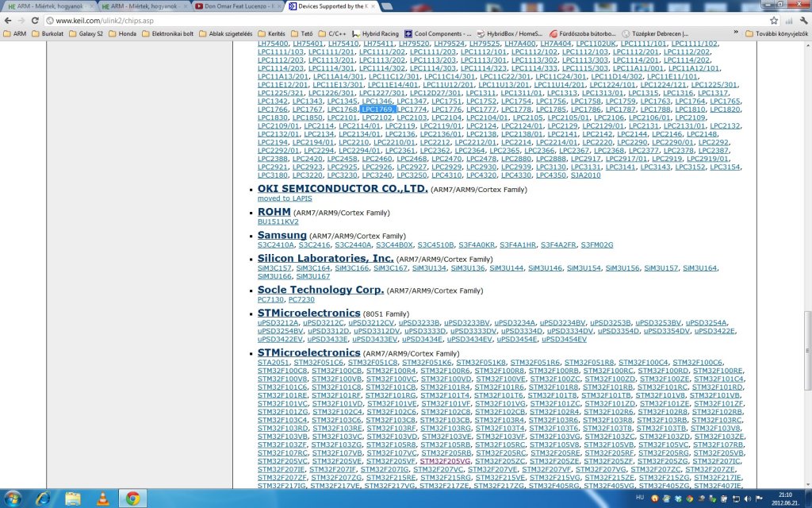The width and height of the screenshot is (812, 508).
Task: Open the Tető bookmark folder
Action: [302, 33]
